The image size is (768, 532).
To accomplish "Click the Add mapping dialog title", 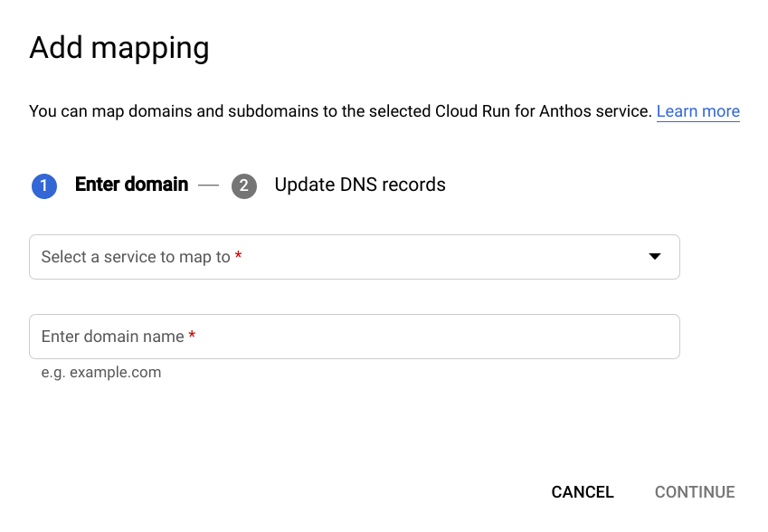I will point(119,47).
